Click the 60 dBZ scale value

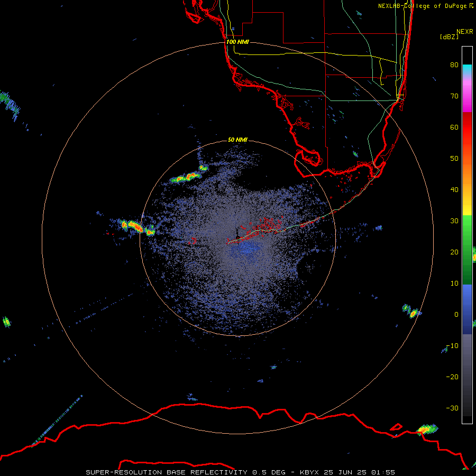(454, 127)
